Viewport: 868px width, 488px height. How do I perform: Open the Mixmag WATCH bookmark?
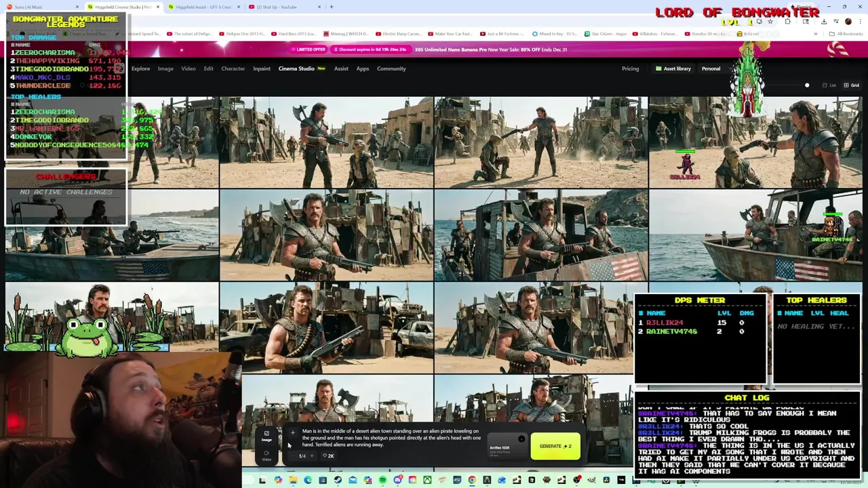(x=346, y=34)
